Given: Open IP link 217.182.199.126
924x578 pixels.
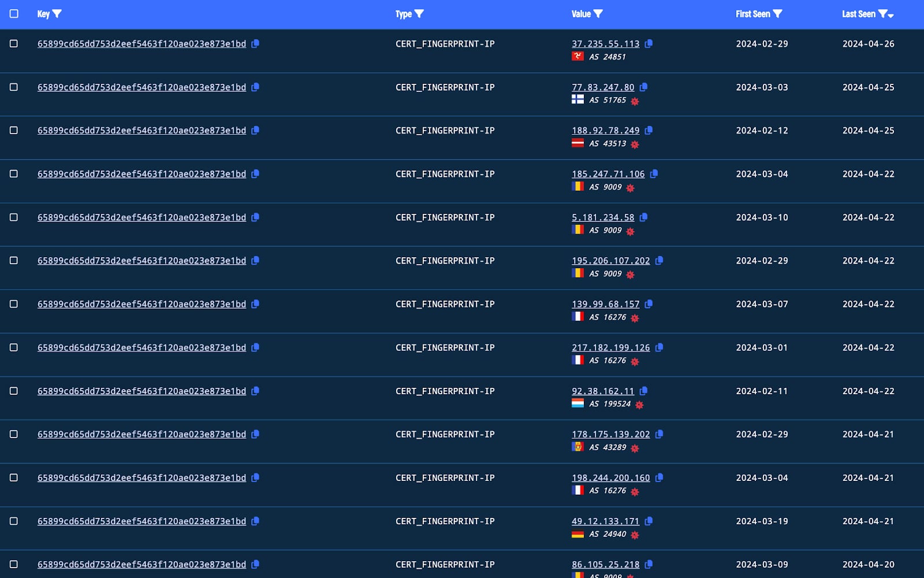Looking at the screenshot, I should click(x=610, y=347).
